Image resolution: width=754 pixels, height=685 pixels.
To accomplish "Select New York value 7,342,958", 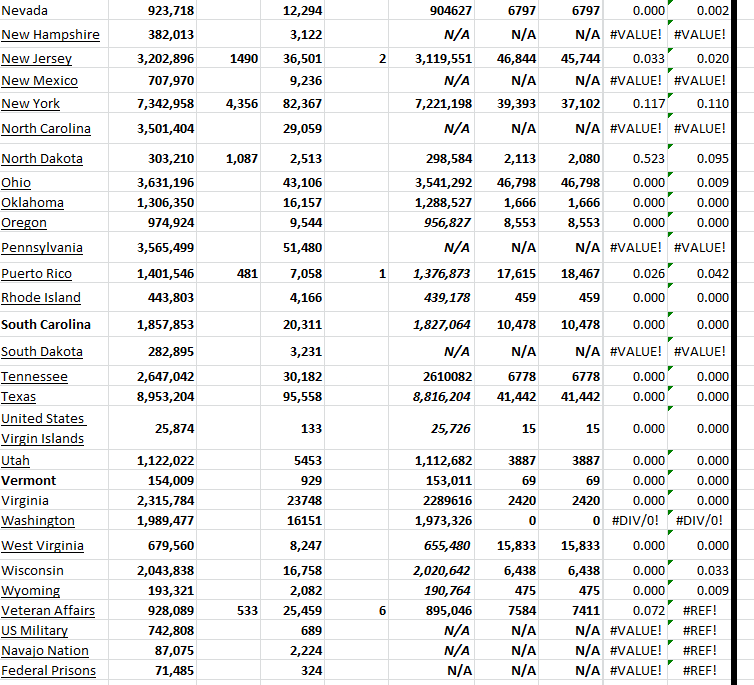I will pyautogui.click(x=152, y=104).
